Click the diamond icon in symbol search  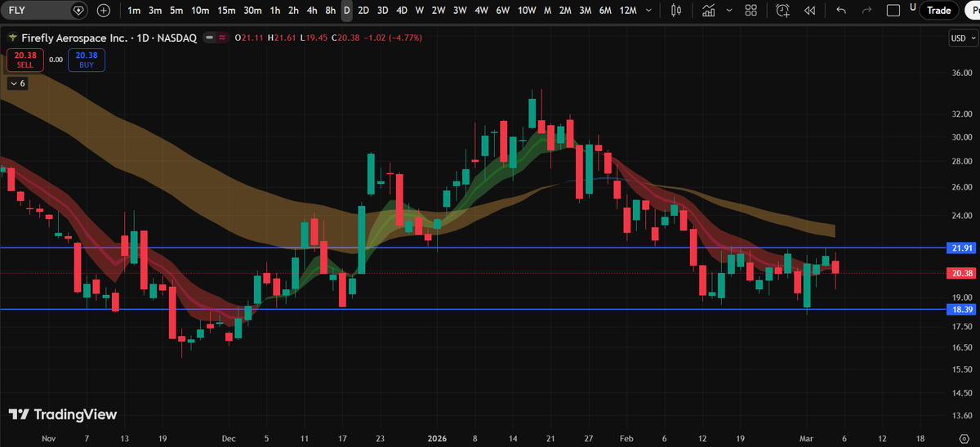(x=78, y=11)
